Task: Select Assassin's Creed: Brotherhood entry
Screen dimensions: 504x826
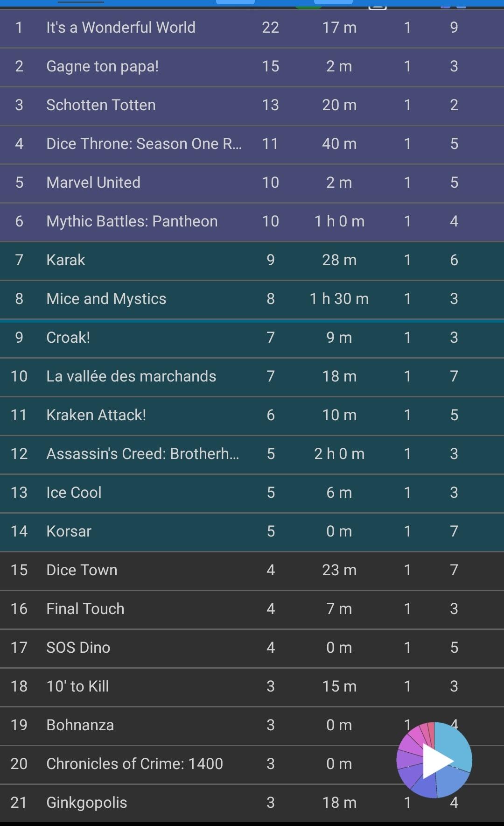Action: [252, 454]
